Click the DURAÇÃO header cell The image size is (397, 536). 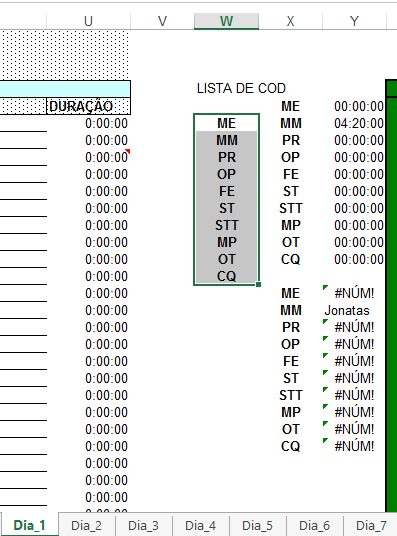(89, 106)
